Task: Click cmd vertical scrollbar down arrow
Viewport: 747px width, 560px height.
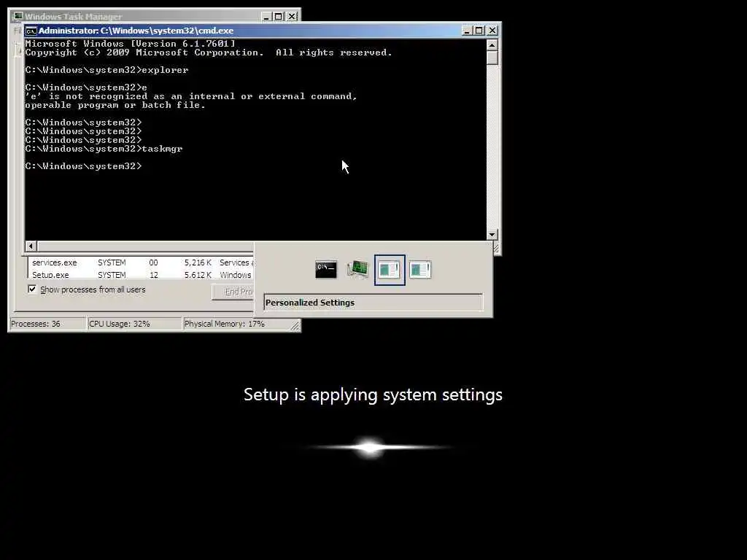Action: tap(492, 234)
